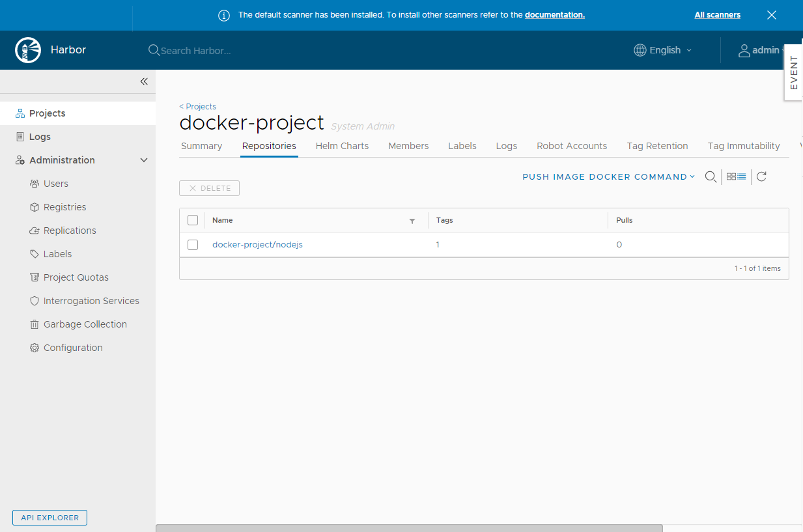Image resolution: width=803 pixels, height=532 pixels.
Task: Click the Users icon in sidebar
Action: coord(35,184)
